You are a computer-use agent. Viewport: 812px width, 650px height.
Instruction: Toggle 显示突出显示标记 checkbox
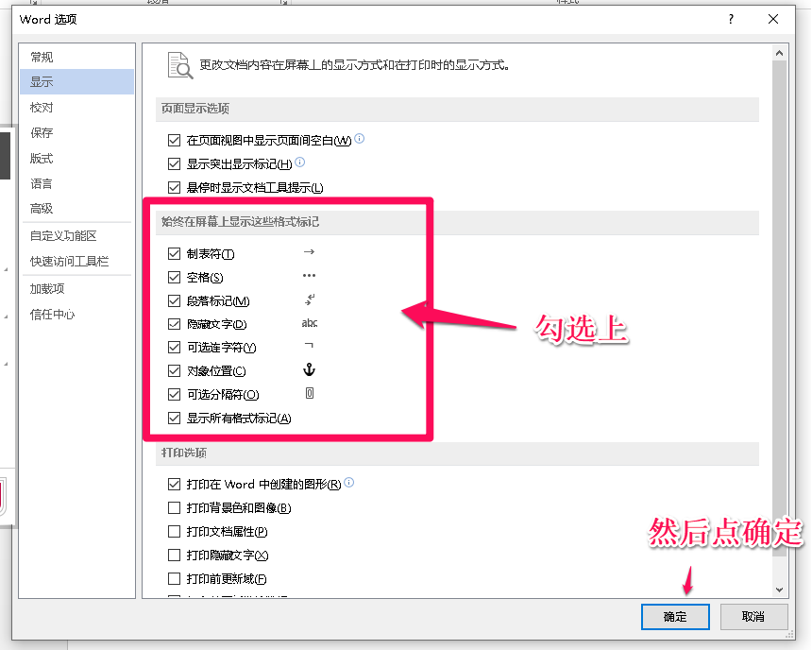point(174,163)
